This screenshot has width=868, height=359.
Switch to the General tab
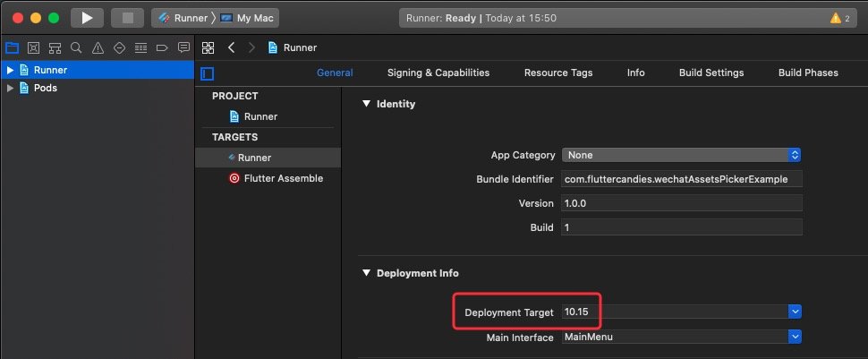tap(335, 73)
